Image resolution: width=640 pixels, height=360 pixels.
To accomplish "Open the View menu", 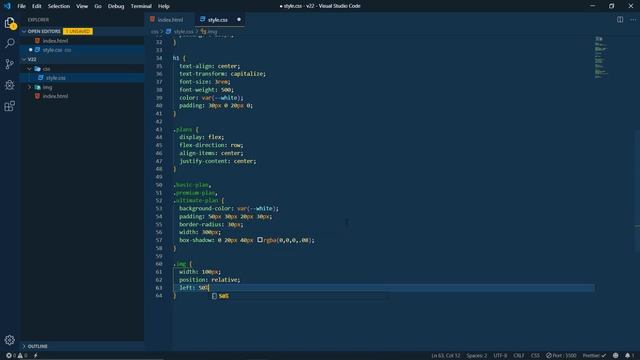I will 82,6.
